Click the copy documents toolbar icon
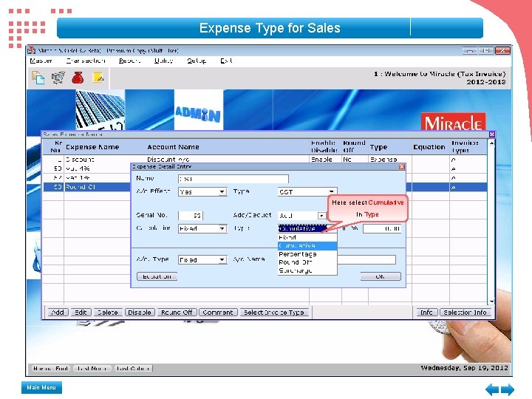 pyautogui.click(x=38, y=78)
